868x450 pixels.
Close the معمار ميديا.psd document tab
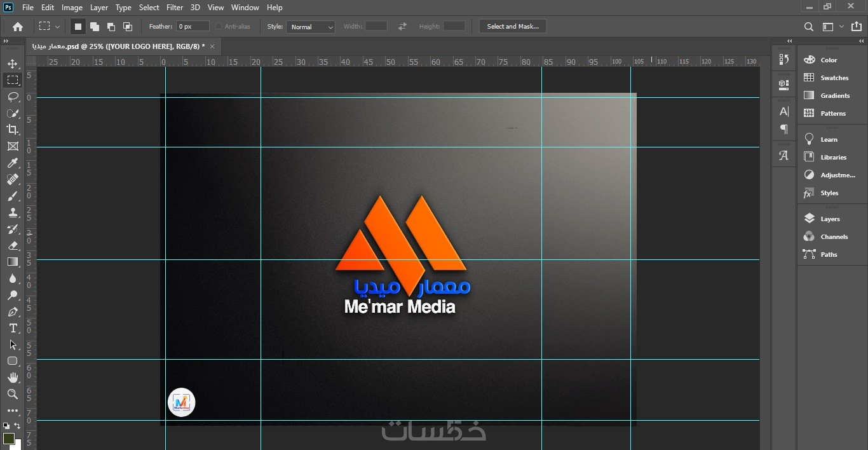[x=212, y=46]
